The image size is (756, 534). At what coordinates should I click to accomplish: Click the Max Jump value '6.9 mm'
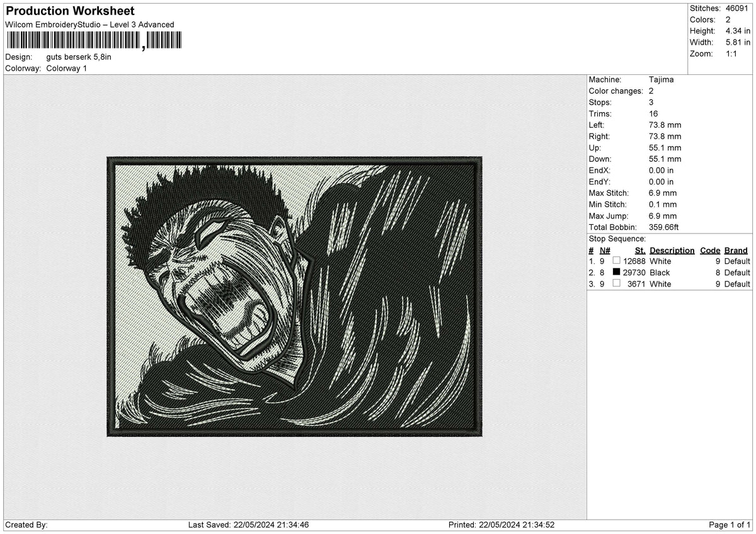663,215
